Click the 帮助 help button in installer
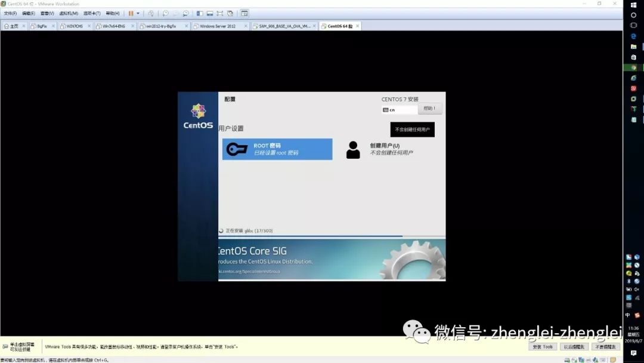The image size is (644, 363). 429,109
